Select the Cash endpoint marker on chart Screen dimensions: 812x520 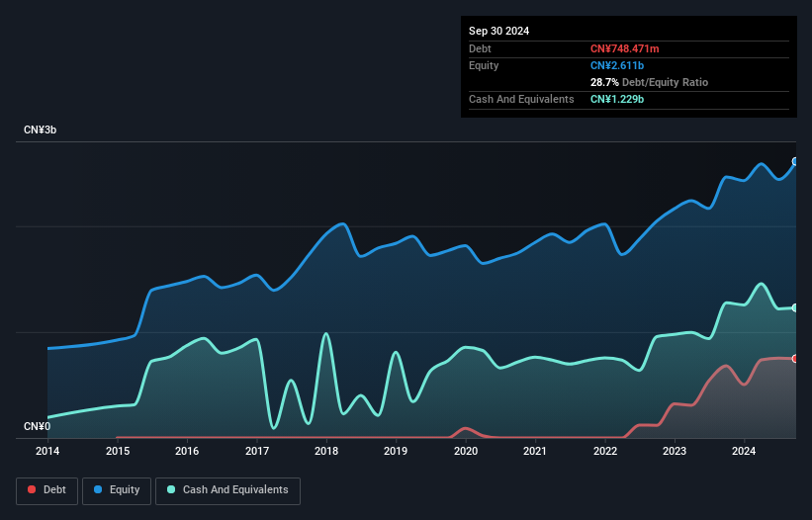click(x=795, y=307)
